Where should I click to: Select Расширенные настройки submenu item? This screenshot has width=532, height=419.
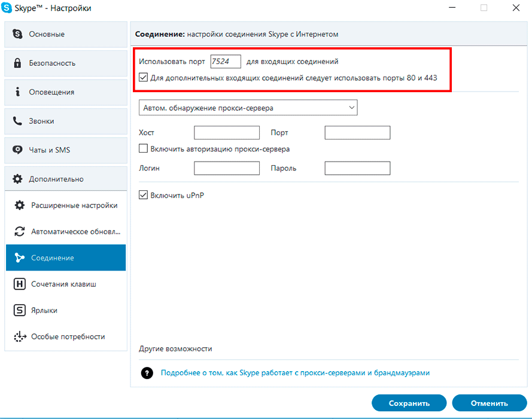(66, 205)
